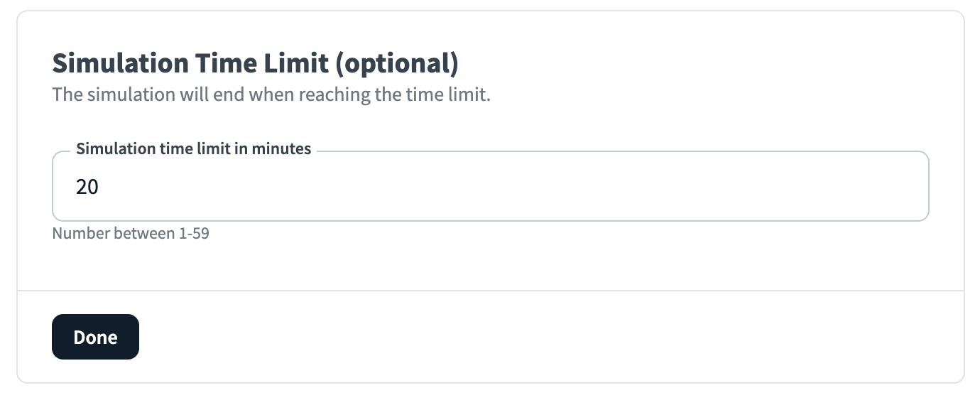This screenshot has height=405, width=980.
Task: Click the "Simulation time limit in minutes" label
Action: pyautogui.click(x=193, y=149)
